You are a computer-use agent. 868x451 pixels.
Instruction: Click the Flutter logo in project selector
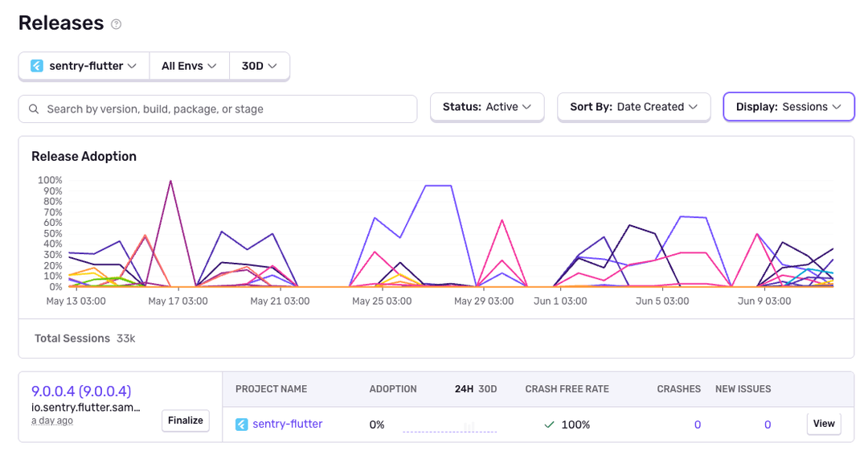pos(37,66)
